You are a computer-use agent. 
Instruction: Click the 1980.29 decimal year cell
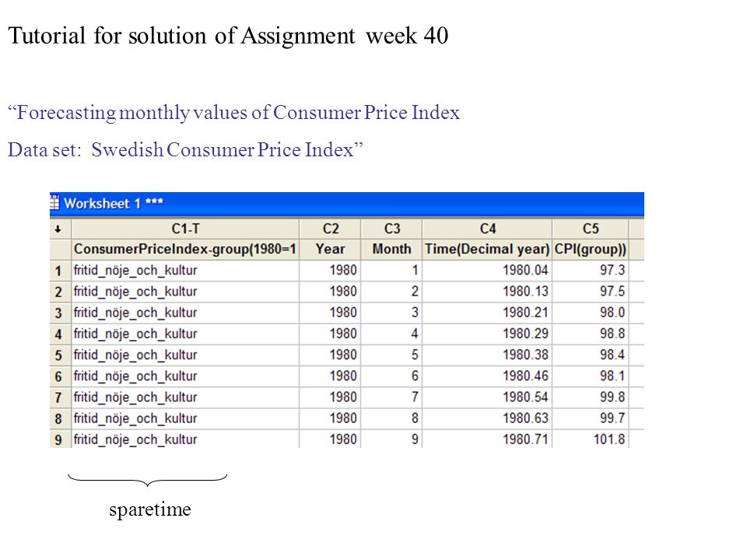point(487,334)
